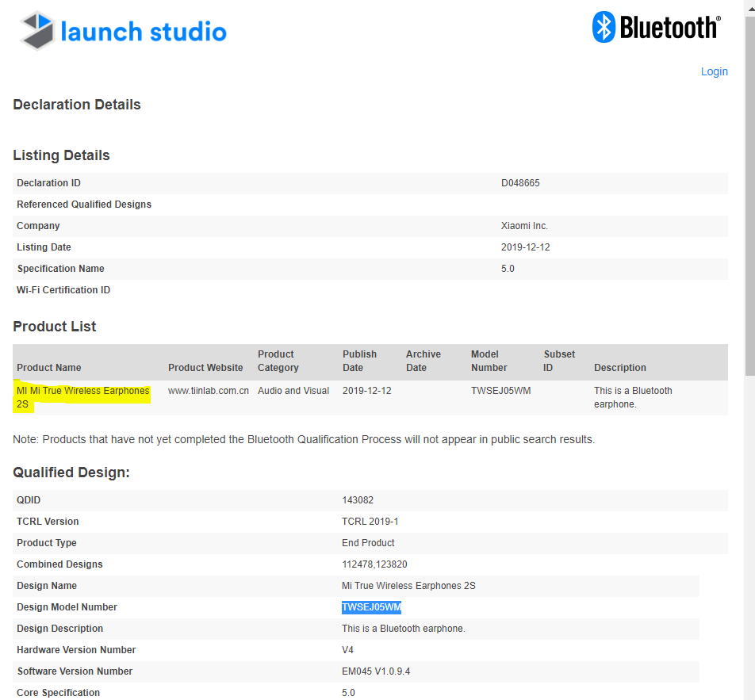Click the selected TWSEJ05WM design model number

coord(371,607)
